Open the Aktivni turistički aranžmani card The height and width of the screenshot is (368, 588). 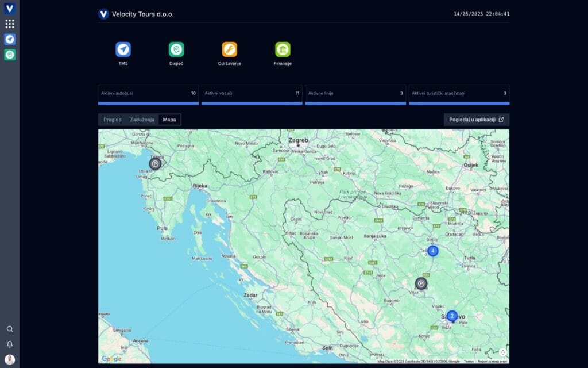pos(459,95)
